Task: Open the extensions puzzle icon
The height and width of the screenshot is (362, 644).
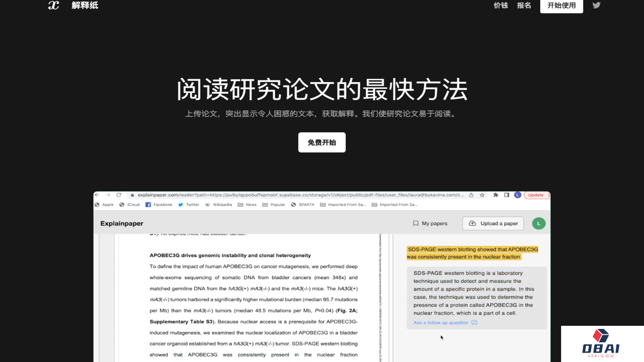Action: point(496,195)
